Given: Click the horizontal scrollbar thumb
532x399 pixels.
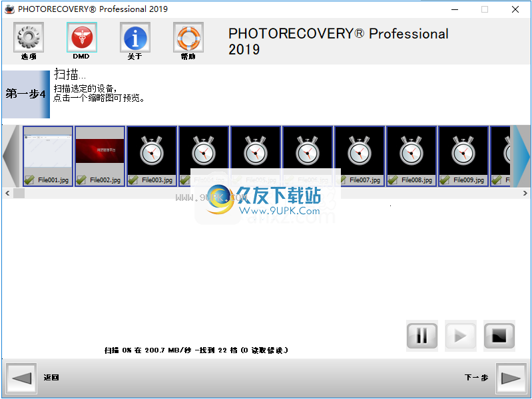Looking at the screenshot, I should (19, 194).
